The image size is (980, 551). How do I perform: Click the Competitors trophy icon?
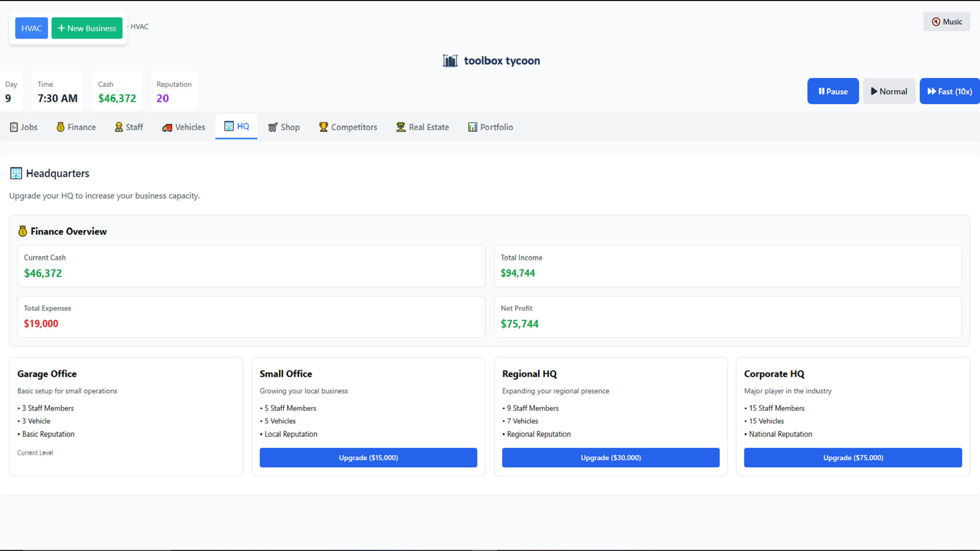(x=324, y=127)
